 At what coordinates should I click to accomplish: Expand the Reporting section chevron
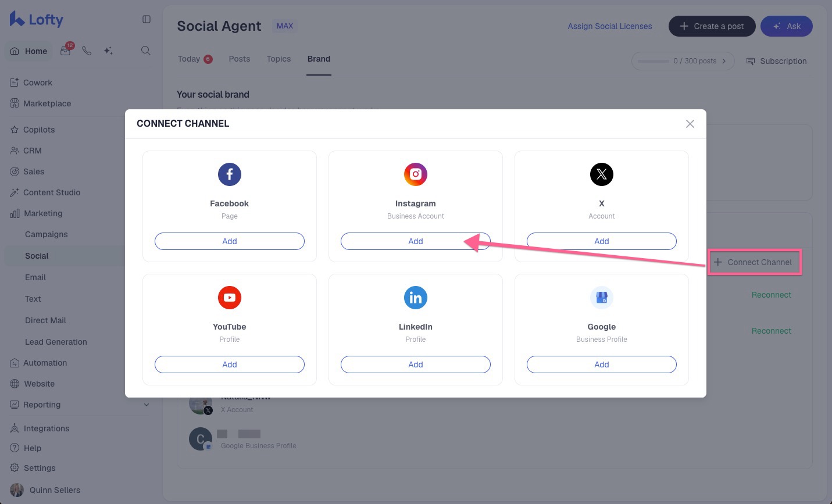147,405
